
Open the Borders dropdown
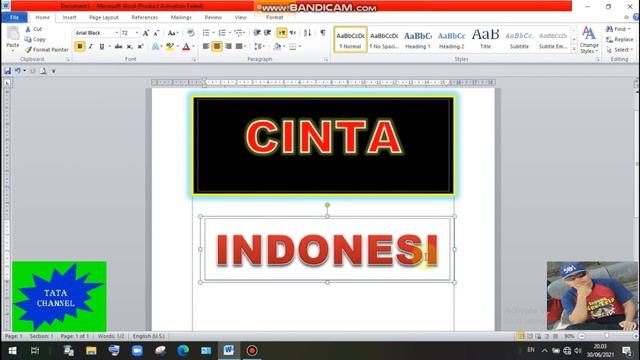[x=300, y=47]
